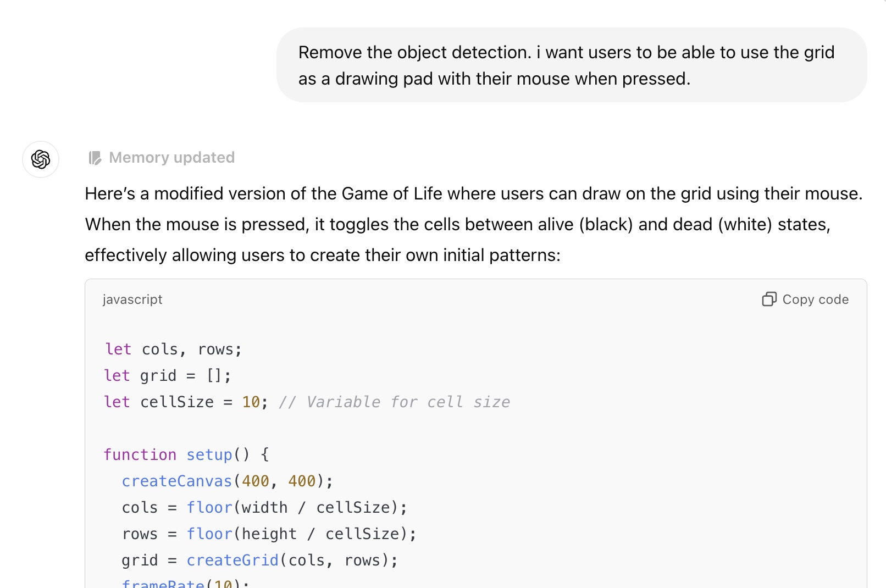Viewport: 886px width, 588px height.
Task: Click the memory pencil icon
Action: click(95, 158)
